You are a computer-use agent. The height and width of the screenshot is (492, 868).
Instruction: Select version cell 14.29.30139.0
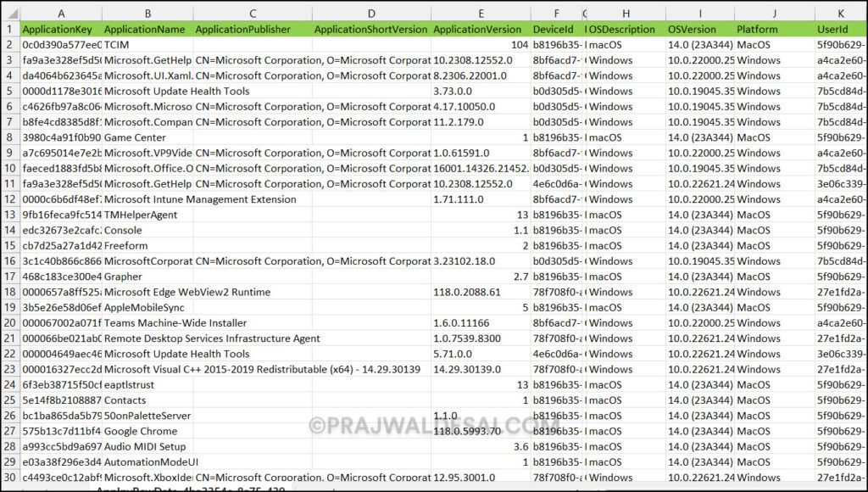coord(481,369)
